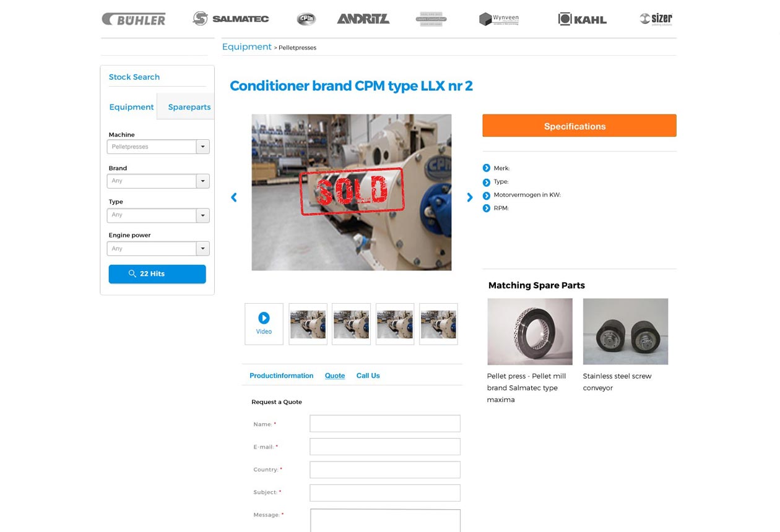Click the Message text area
780x532 pixels.
coord(385,520)
